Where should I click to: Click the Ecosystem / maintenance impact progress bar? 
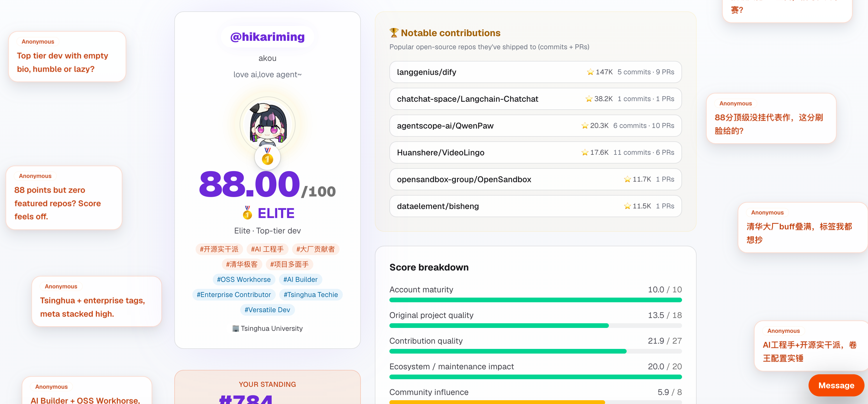coord(535,377)
